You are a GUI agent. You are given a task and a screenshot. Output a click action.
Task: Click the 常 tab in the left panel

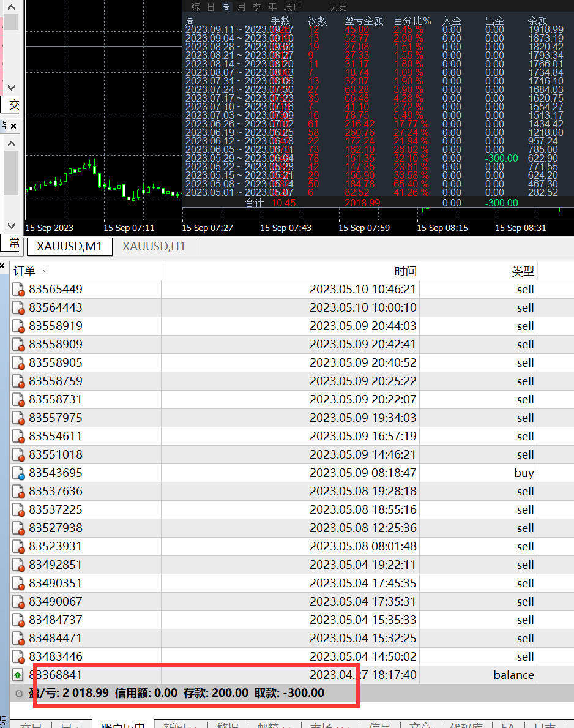tap(14, 243)
